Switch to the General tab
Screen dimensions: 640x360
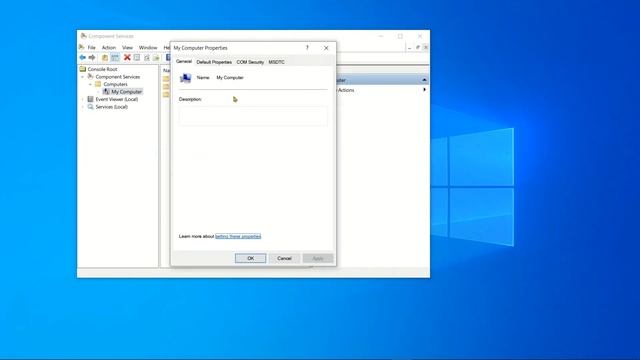184,62
